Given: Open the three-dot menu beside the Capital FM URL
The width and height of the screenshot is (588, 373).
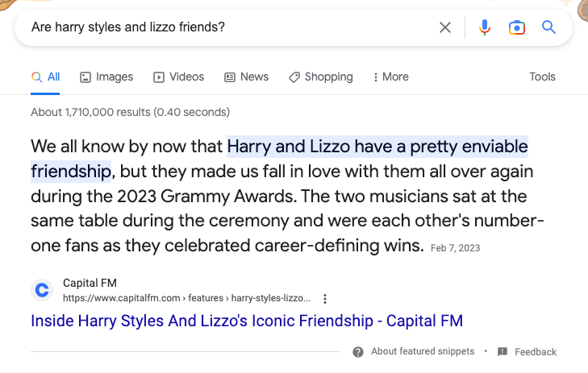Looking at the screenshot, I should click(x=325, y=299).
